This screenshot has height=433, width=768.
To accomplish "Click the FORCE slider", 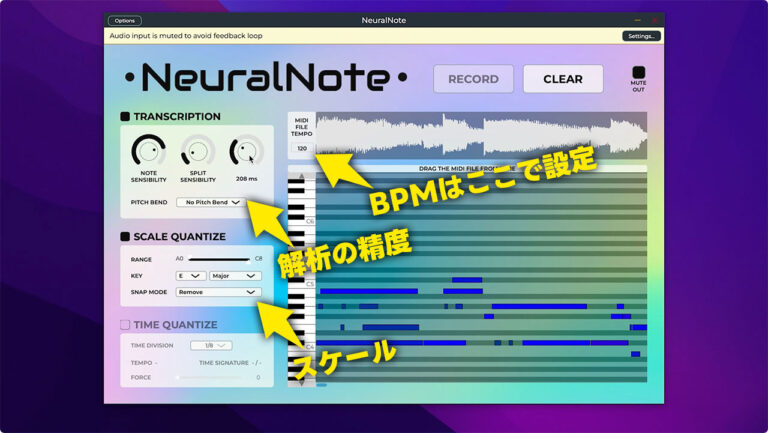I will pyautogui.click(x=210, y=378).
